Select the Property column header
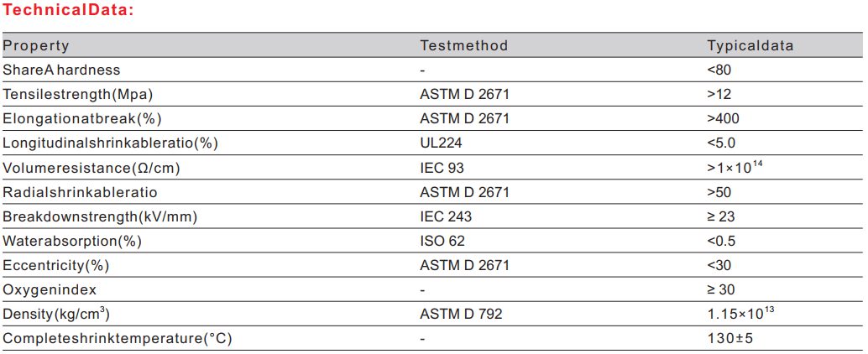Image resolution: width=868 pixels, height=354 pixels. click(36, 46)
